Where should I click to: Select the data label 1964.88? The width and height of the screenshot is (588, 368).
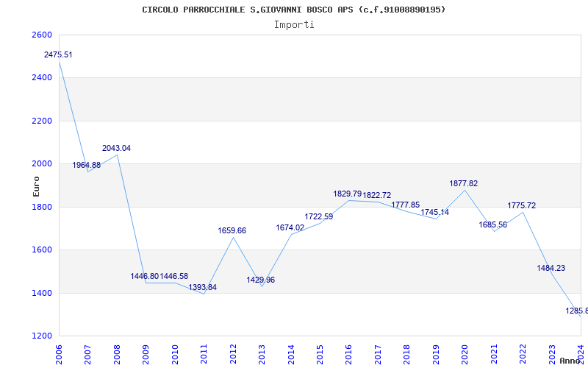87,165
